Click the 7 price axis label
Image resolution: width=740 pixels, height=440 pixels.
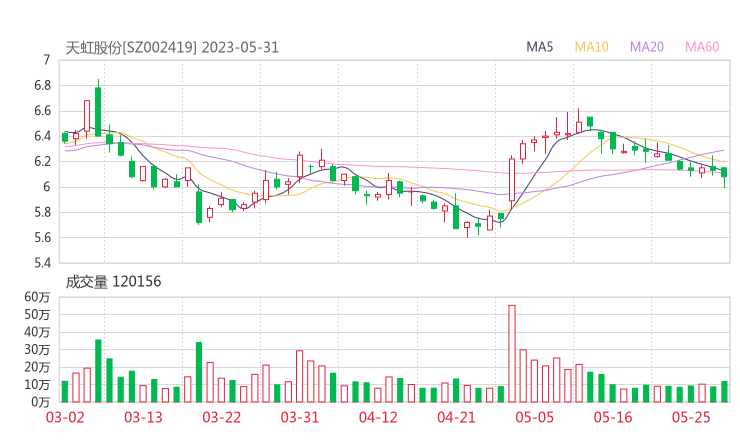46,60
